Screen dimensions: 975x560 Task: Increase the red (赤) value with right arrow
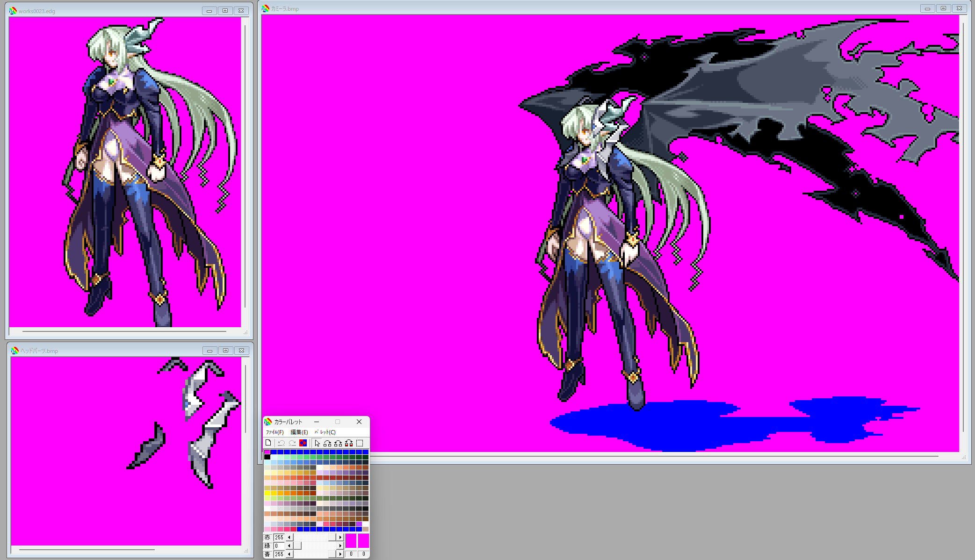(340, 538)
